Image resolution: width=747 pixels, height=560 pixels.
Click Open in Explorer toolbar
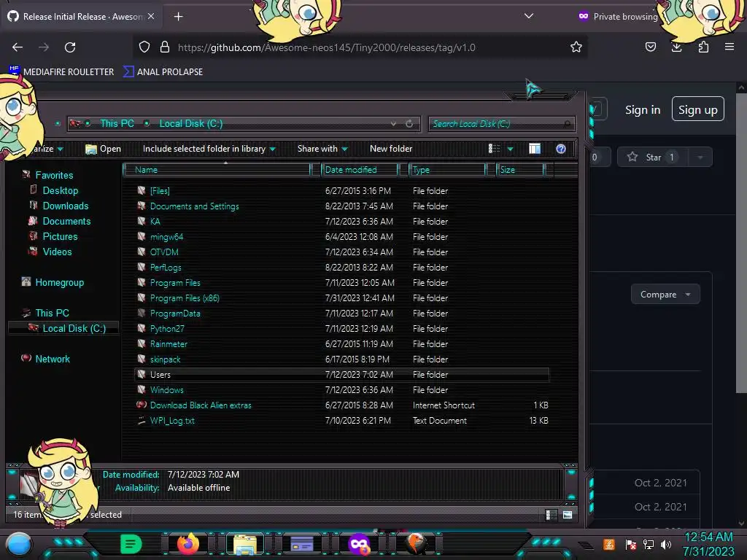104,149
